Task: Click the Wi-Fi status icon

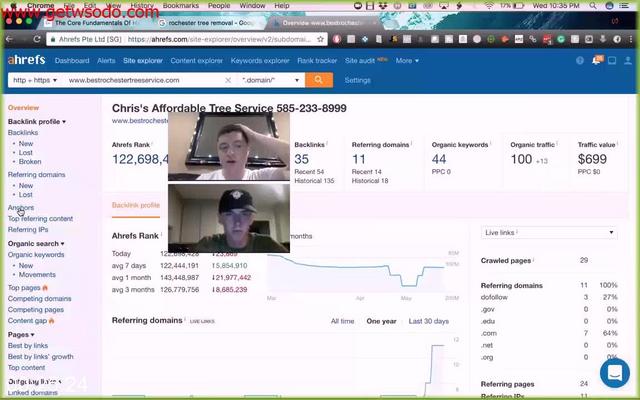Action: coord(489,6)
